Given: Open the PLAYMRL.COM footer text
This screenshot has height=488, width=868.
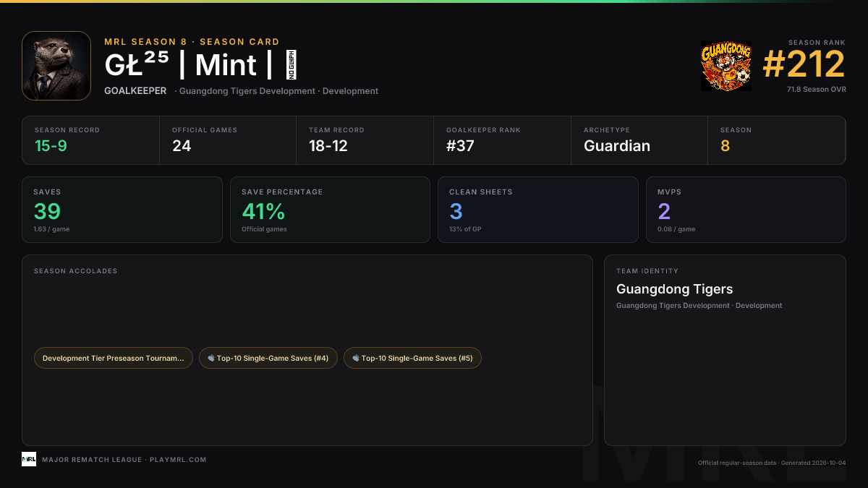Looking at the screenshot, I should (178, 460).
